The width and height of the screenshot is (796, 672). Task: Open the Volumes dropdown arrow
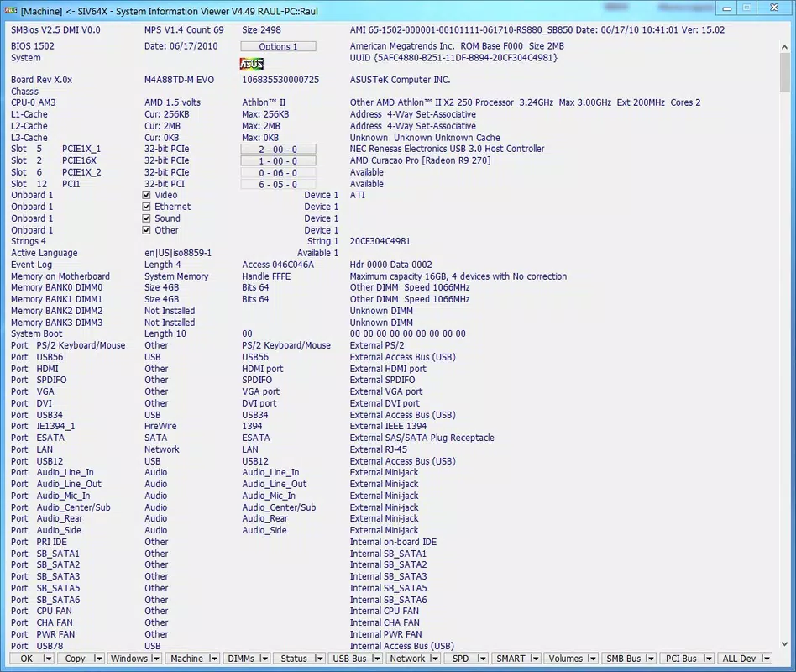pyautogui.click(x=591, y=659)
